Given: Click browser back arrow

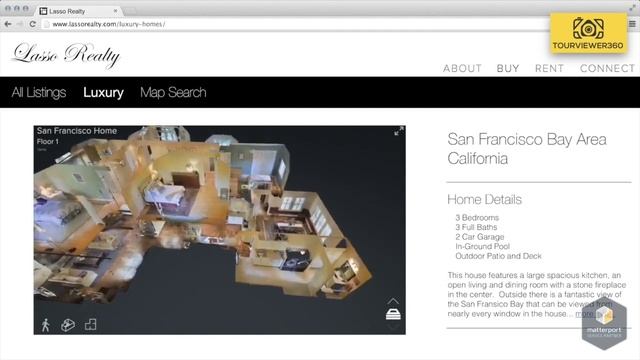Looking at the screenshot, I should coord(8,24).
